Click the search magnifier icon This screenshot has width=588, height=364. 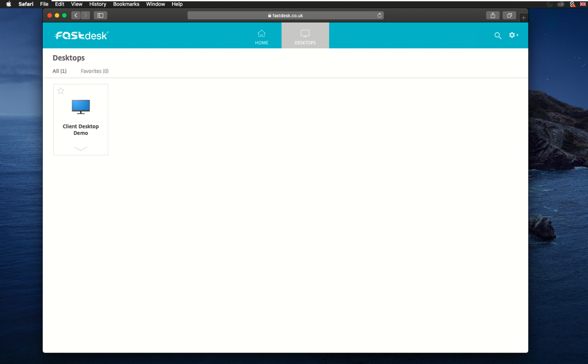click(498, 36)
